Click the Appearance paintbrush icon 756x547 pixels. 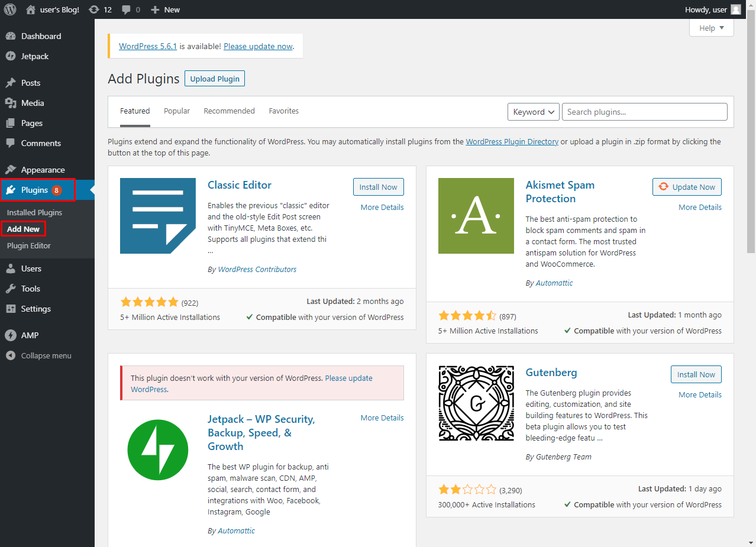pos(11,170)
